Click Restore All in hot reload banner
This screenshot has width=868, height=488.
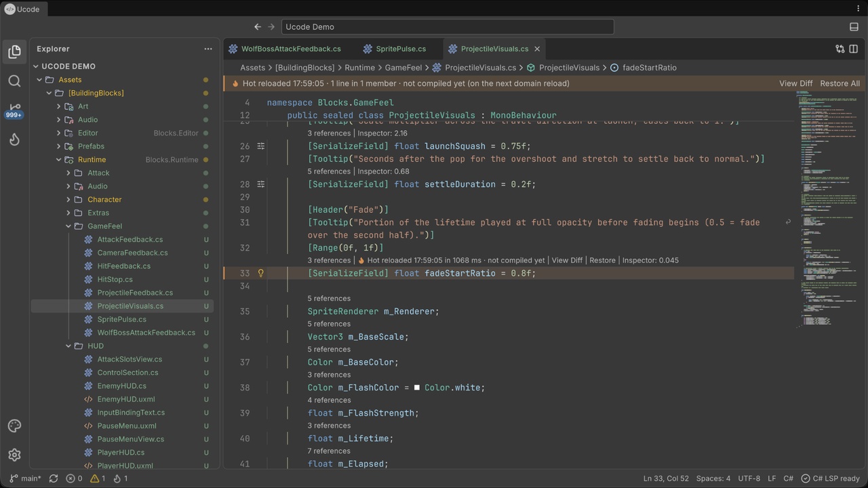click(840, 83)
